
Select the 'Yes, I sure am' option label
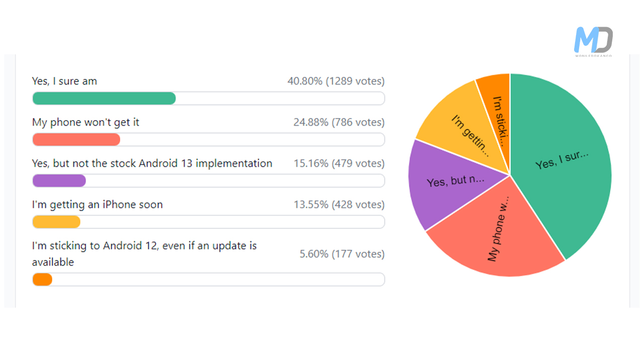[64, 81]
